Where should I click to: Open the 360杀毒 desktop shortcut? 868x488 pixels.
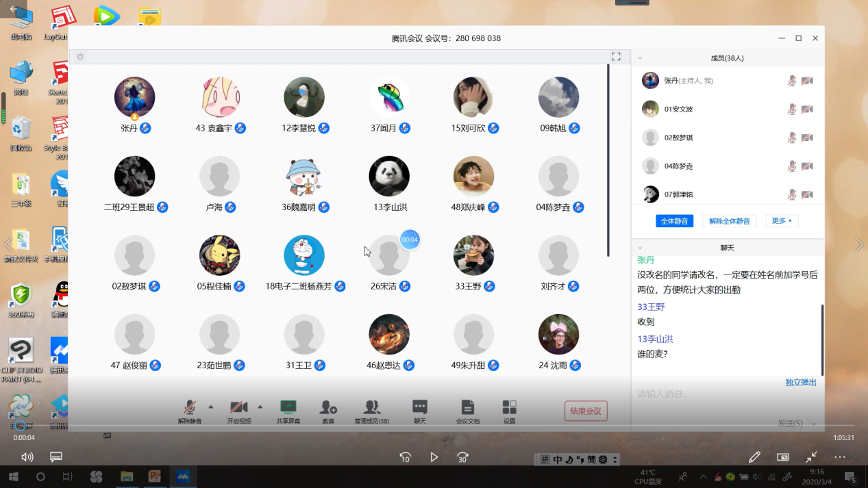(x=21, y=300)
